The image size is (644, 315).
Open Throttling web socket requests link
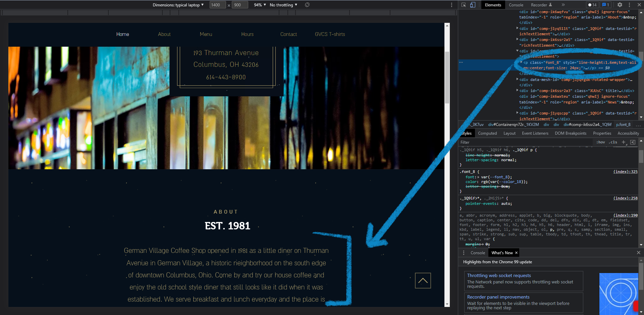[x=499, y=275]
